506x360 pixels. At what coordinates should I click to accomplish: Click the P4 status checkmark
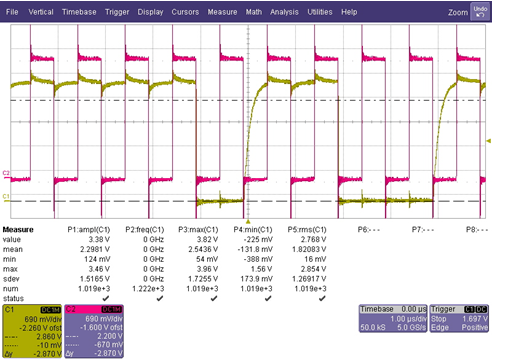pos(268,298)
